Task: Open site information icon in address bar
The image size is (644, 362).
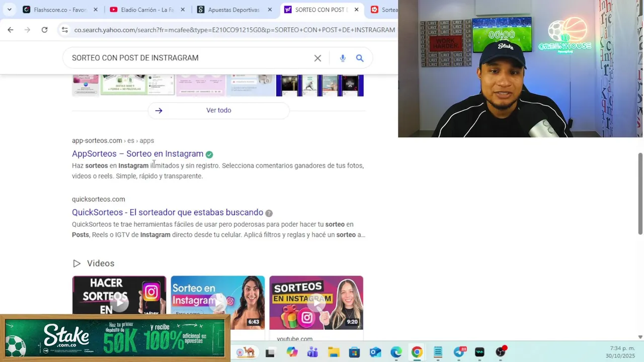Action: 64,30
